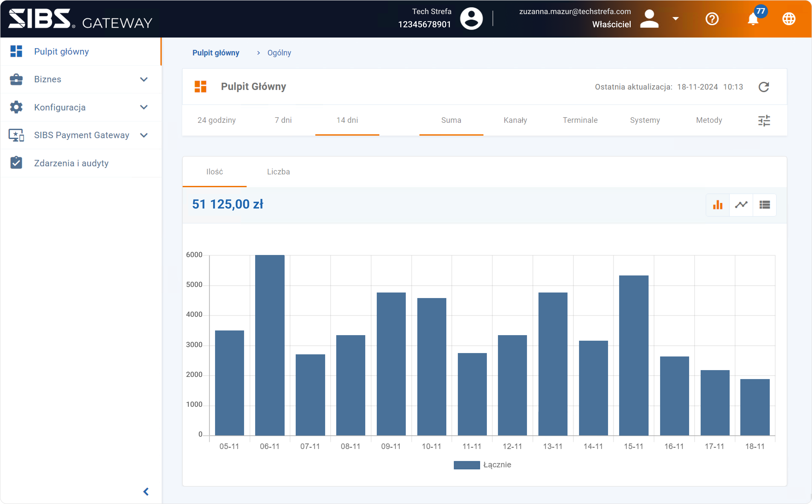This screenshot has height=504, width=812.
Task: Switch to table list view
Action: (764, 205)
